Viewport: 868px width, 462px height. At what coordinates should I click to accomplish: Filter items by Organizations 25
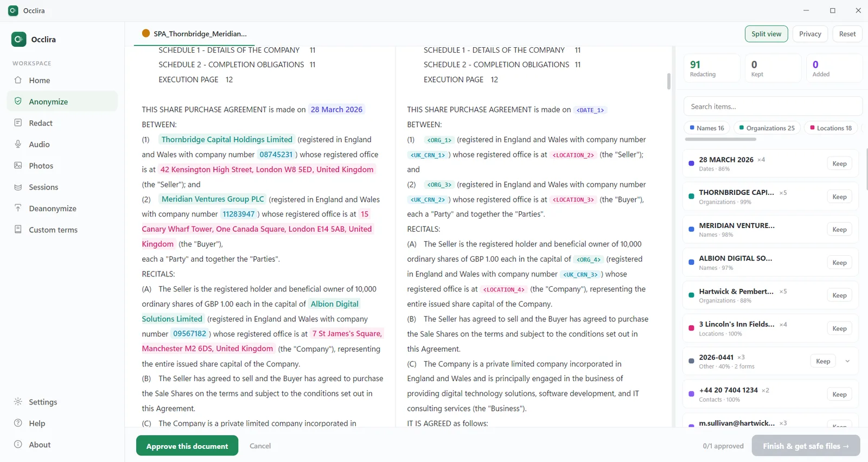[x=767, y=128]
